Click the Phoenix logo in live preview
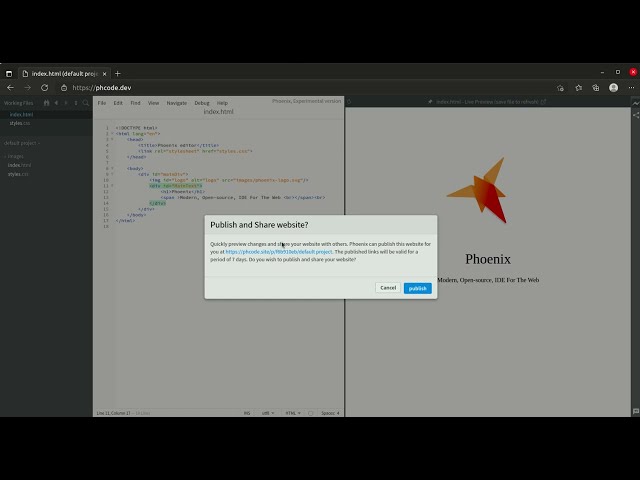 coord(478,190)
